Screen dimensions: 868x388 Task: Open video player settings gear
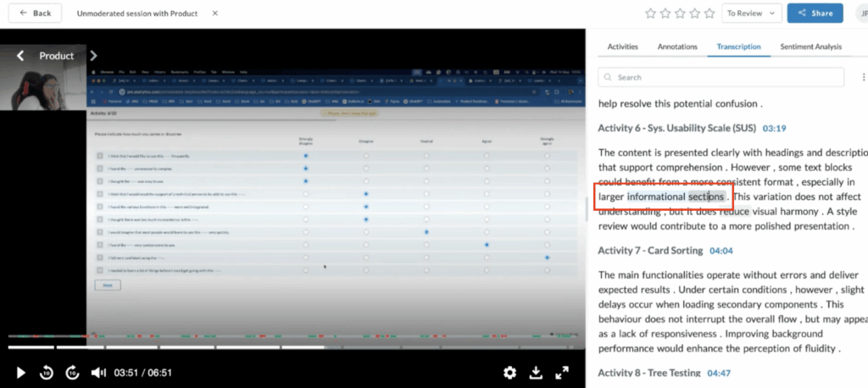click(x=509, y=373)
